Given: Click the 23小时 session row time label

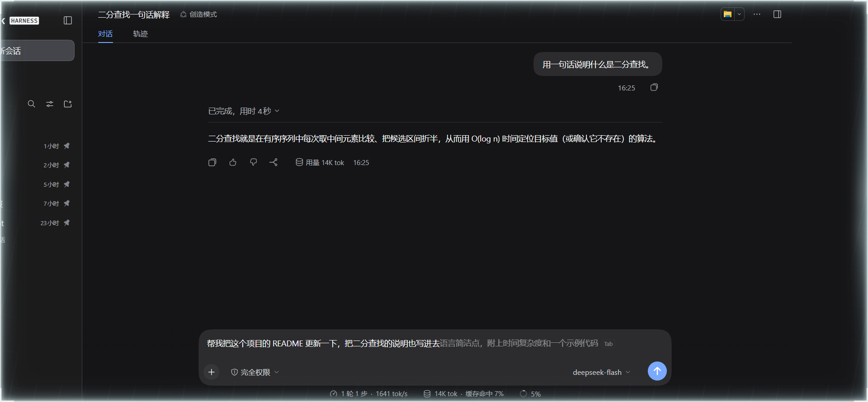Looking at the screenshot, I should (50, 223).
